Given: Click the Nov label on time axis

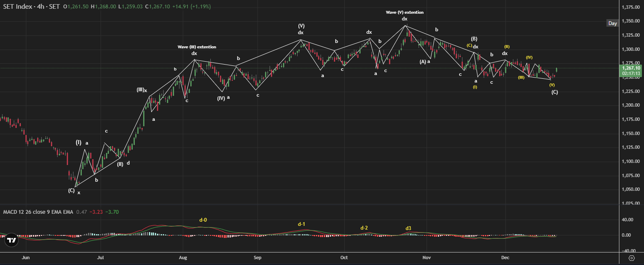Looking at the screenshot, I should click(x=426, y=258).
